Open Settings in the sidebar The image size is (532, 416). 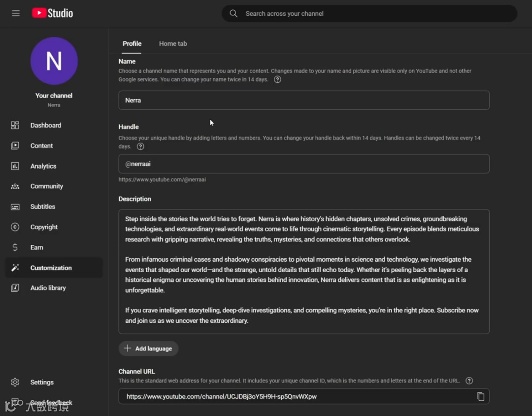[42, 382]
